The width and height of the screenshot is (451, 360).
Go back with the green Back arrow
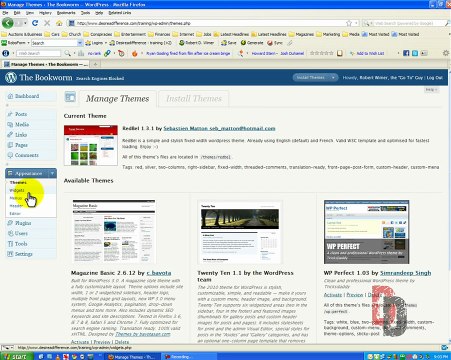tap(8, 23)
